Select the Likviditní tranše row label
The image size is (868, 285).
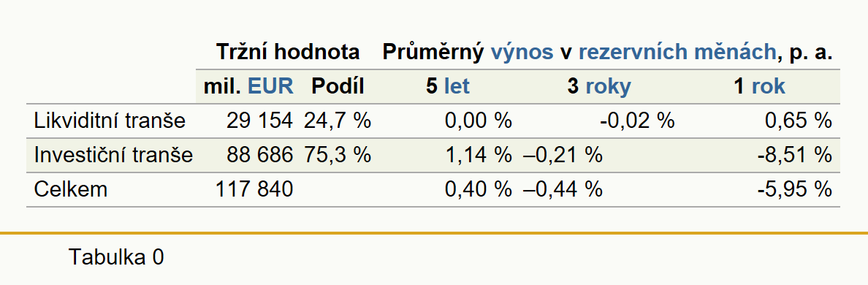110,121
